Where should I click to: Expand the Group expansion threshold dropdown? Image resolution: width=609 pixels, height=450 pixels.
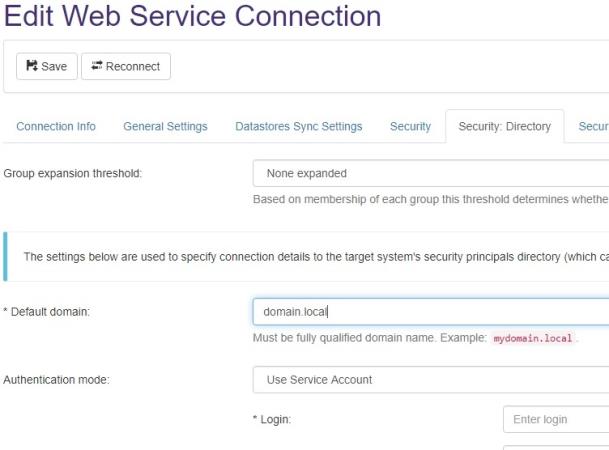pos(430,173)
